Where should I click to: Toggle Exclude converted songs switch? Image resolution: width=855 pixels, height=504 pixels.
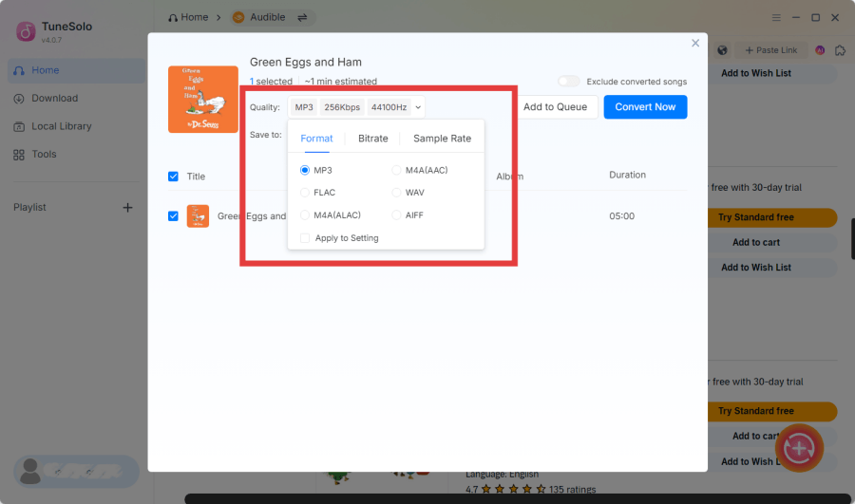click(x=568, y=82)
